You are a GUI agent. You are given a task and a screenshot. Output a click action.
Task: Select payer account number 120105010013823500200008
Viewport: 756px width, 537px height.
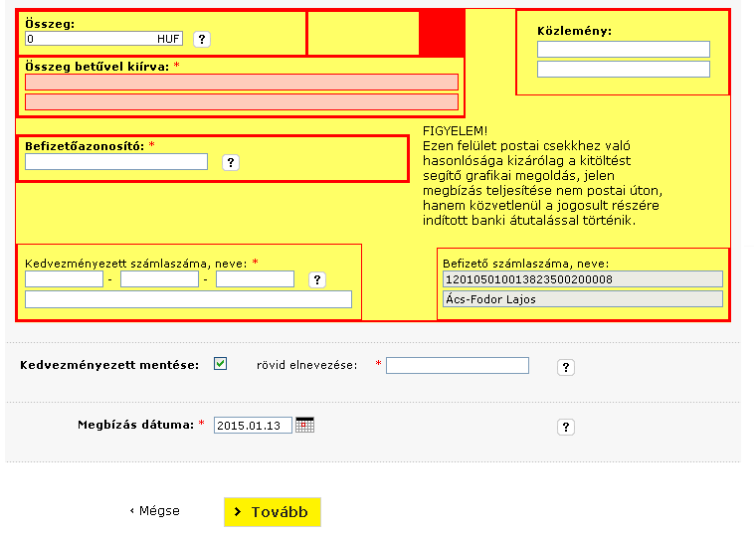583,279
